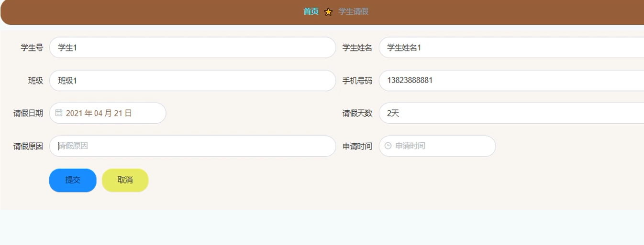Click into the 请假原因 text field

[x=193, y=146]
